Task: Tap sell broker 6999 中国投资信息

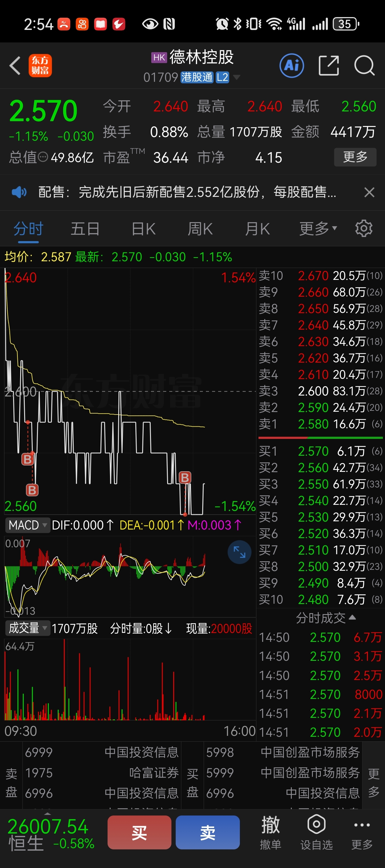Action: coord(101,752)
